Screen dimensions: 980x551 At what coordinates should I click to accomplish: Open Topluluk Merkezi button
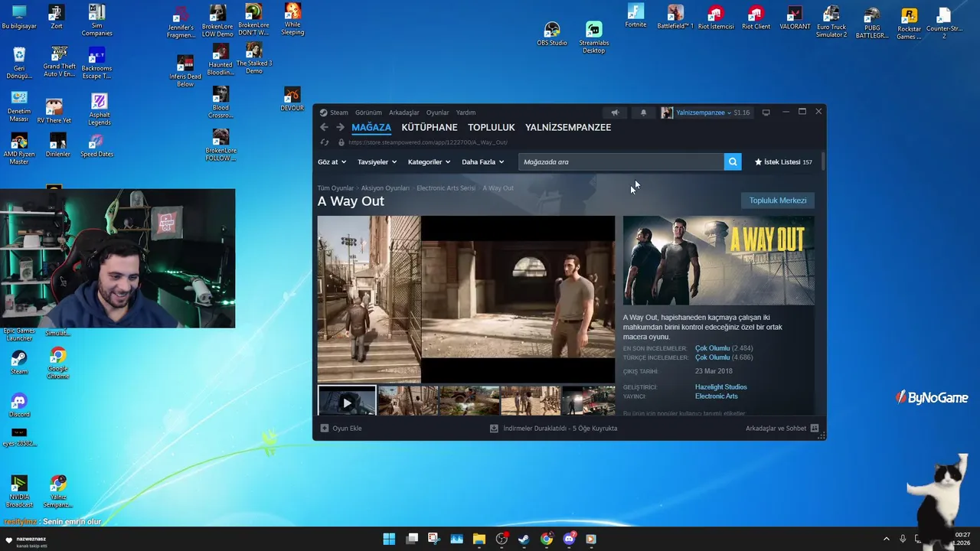[x=778, y=201]
